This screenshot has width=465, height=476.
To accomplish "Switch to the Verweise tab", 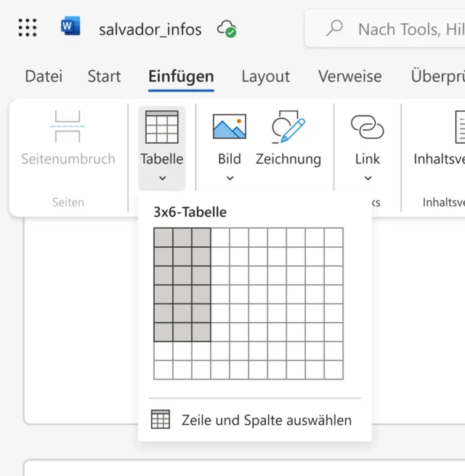I will [349, 76].
